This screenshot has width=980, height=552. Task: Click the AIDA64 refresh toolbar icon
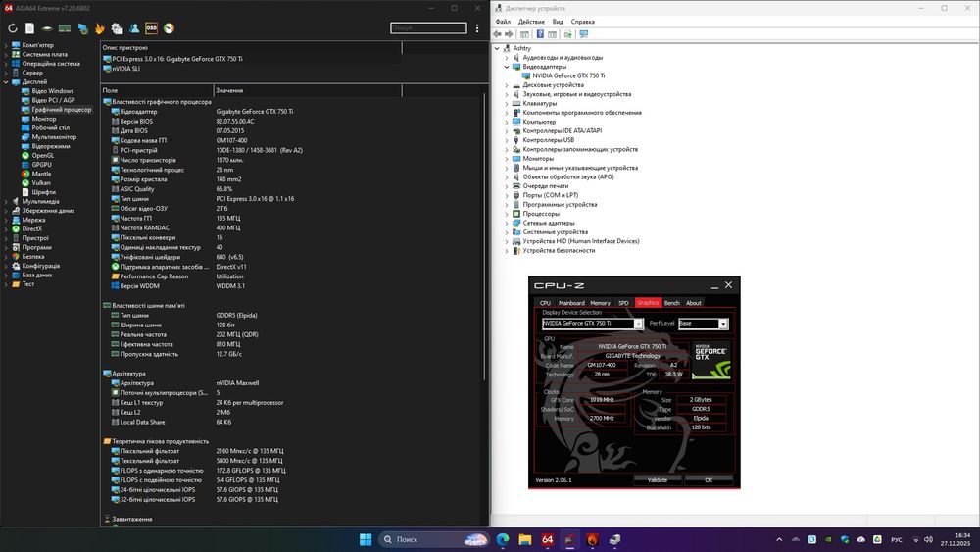pyautogui.click(x=13, y=28)
